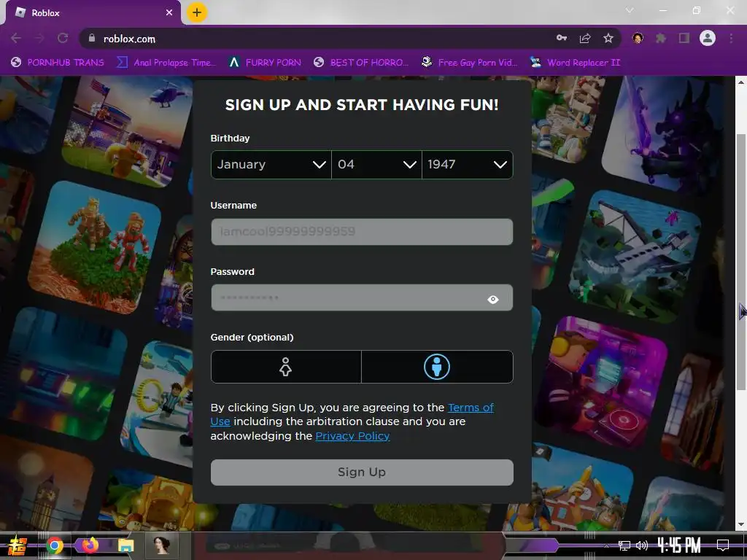The width and height of the screenshot is (747, 560).
Task: Open the Chrome profile menu
Action: click(x=708, y=38)
